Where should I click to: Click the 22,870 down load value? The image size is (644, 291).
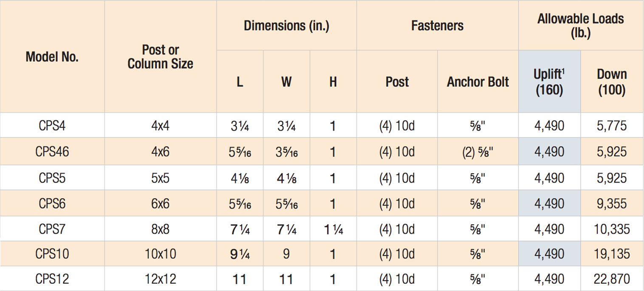tap(612, 279)
